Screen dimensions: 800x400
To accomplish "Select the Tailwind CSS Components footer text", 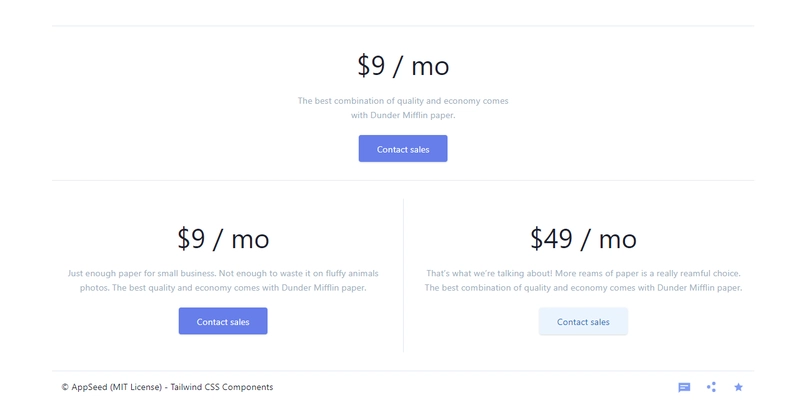I will (222, 387).
